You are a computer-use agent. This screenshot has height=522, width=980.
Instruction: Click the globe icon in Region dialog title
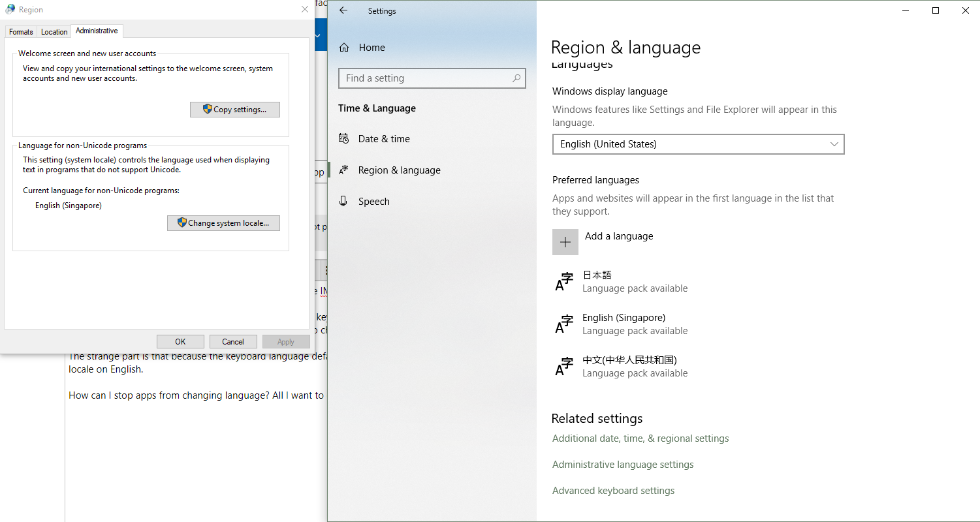(10, 9)
